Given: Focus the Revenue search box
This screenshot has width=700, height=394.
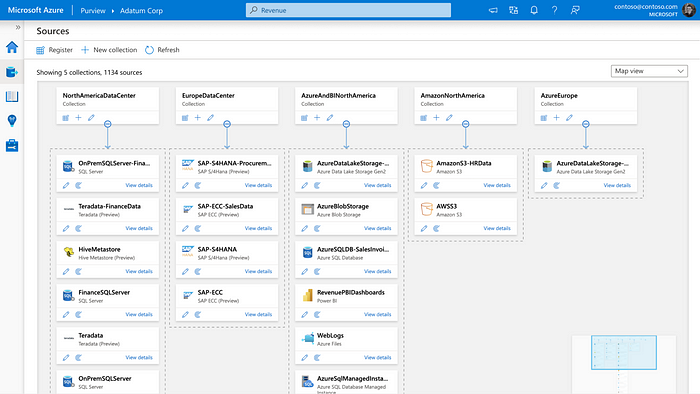Looking at the screenshot, I should pyautogui.click(x=348, y=10).
